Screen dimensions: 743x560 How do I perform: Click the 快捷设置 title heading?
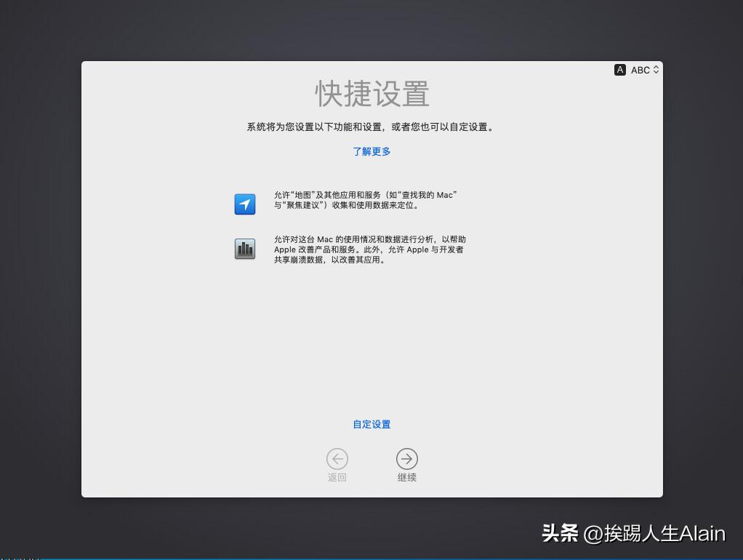pos(371,95)
